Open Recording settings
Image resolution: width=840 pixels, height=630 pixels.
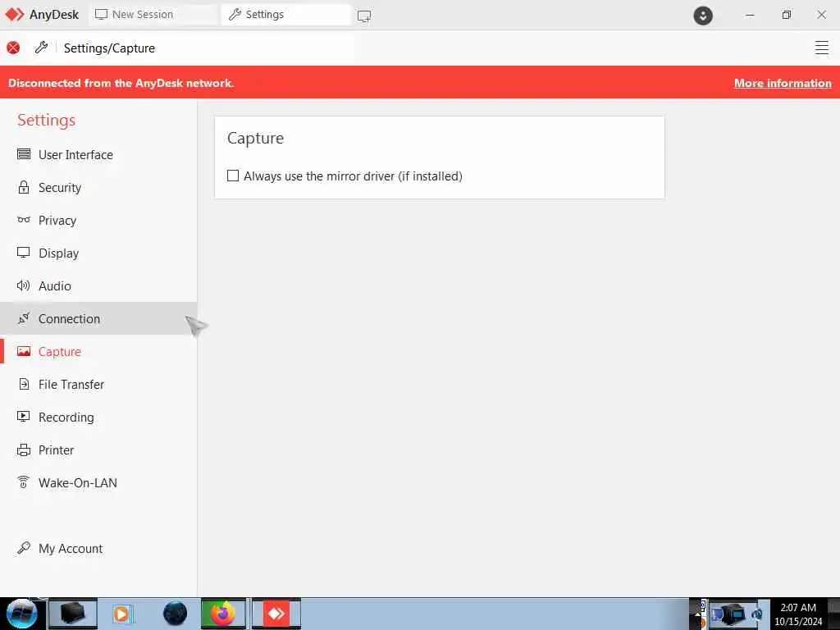coord(98,417)
